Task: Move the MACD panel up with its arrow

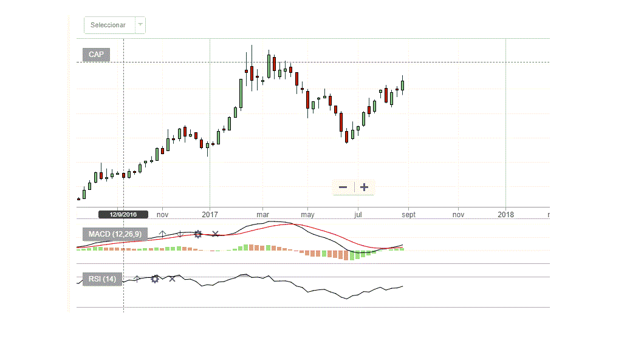Action: 163,234
